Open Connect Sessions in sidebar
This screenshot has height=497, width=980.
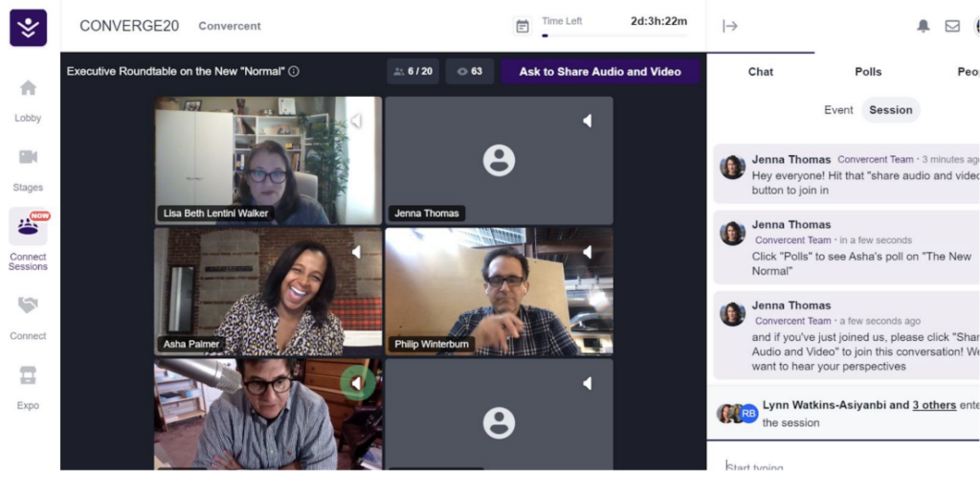point(28,228)
